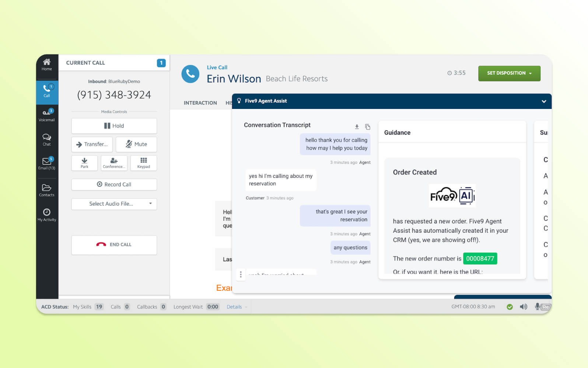Click the live call phone icon

[x=190, y=74]
